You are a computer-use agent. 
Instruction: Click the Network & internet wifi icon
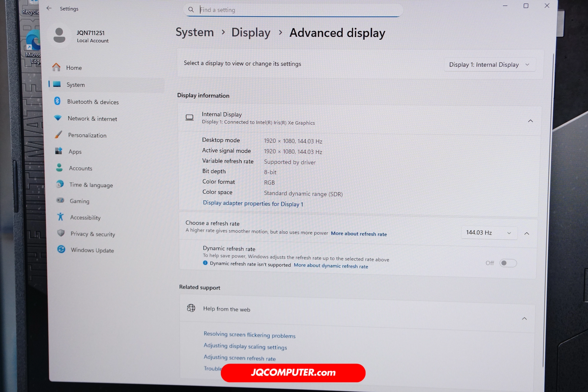(58, 118)
